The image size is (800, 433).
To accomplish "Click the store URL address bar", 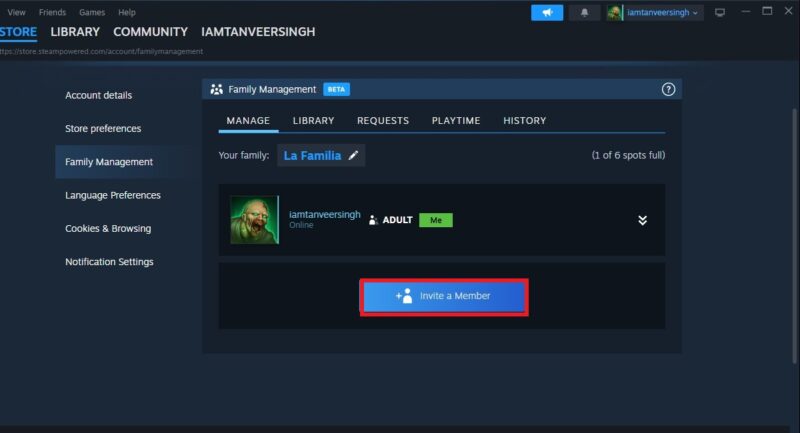I will click(102, 52).
